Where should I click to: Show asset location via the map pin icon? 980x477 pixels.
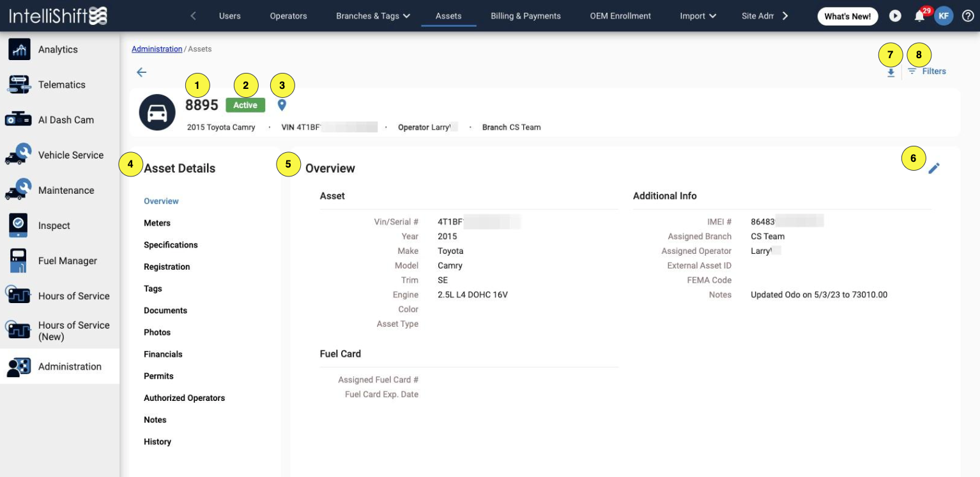pyautogui.click(x=282, y=105)
